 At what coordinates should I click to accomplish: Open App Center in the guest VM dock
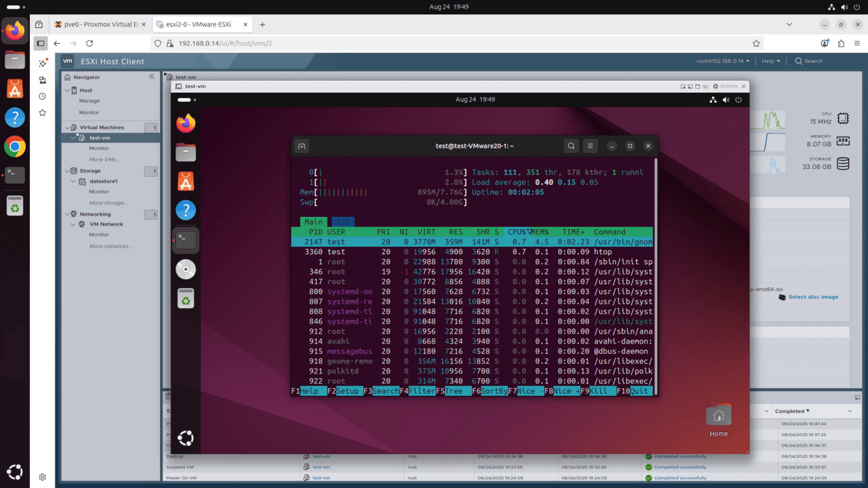tap(186, 181)
